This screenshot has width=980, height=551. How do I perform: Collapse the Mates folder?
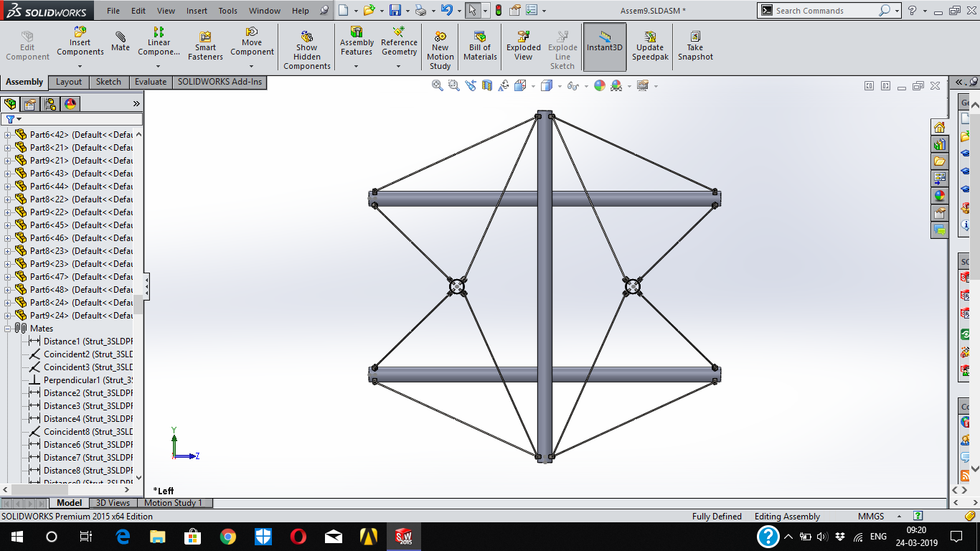8,329
